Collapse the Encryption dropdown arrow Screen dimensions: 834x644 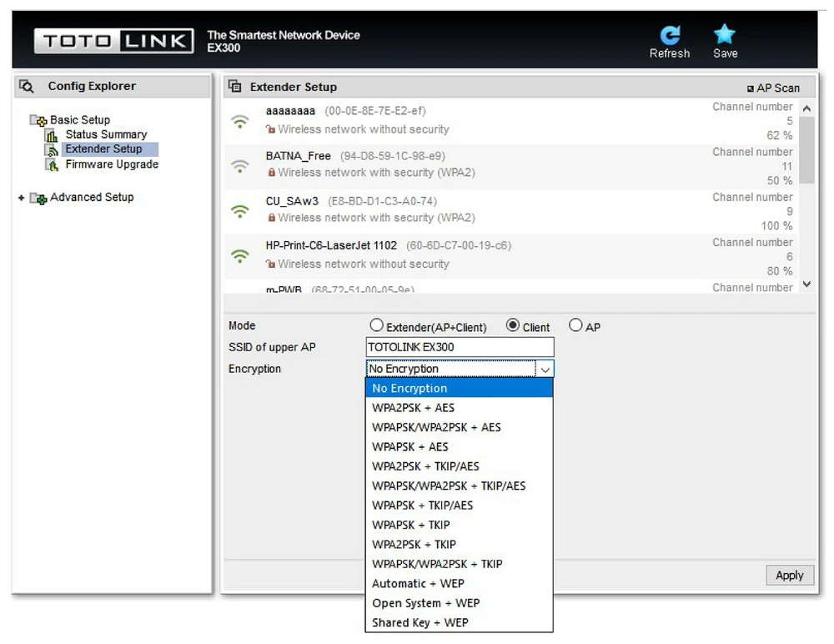pyautogui.click(x=545, y=369)
